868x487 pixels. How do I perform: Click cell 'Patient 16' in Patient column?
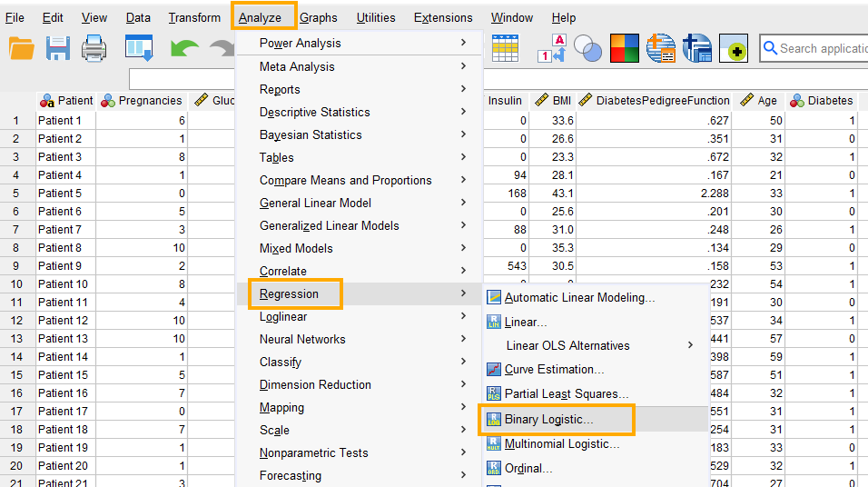[x=66, y=393]
